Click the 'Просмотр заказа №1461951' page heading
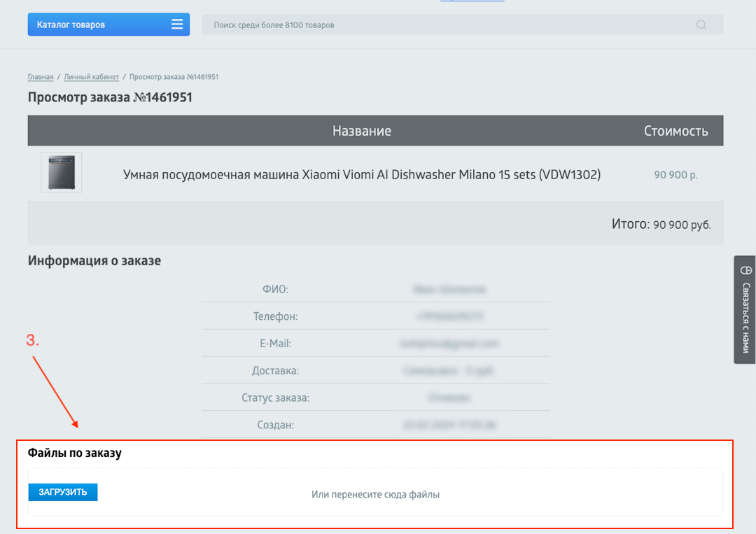The width and height of the screenshot is (756, 534). tap(110, 97)
